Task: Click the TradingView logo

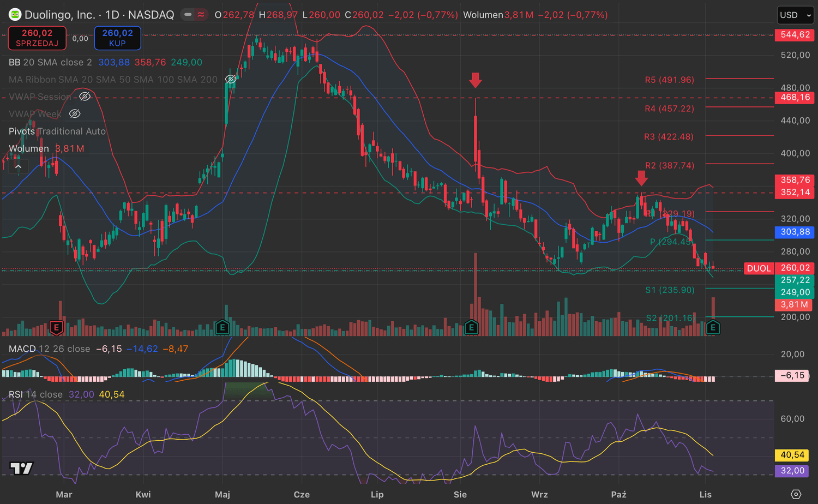Action: 21,468
